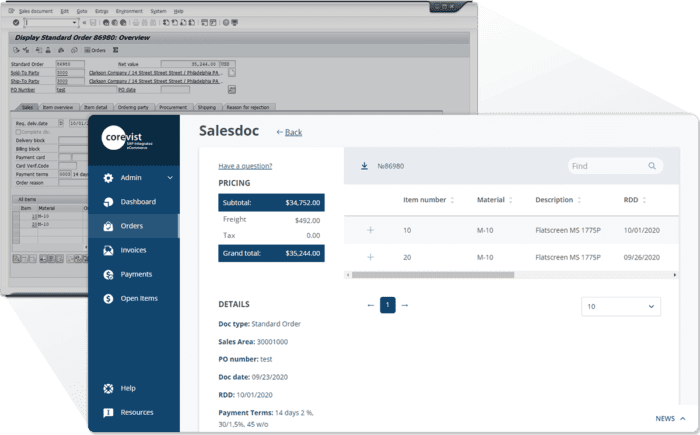Viewport: 700px width, 435px height.
Task: Switch to Reason for rejection tab
Action: (x=248, y=107)
